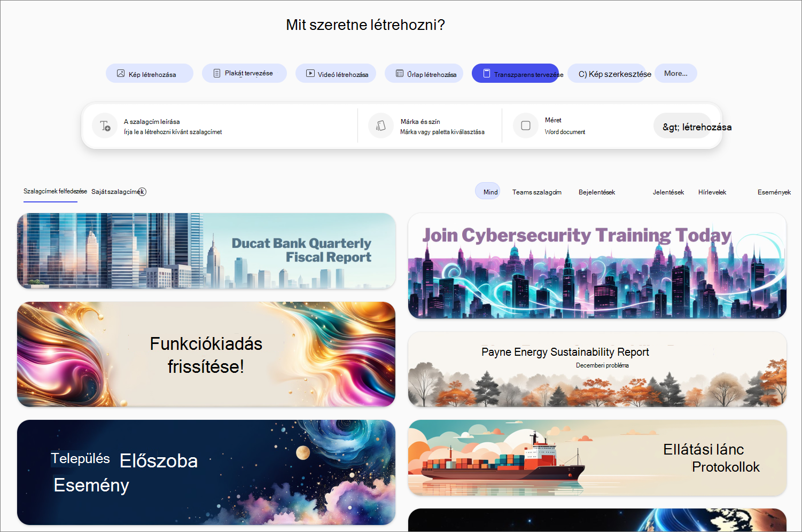Viewport: 802px width, 532px height.
Task: Select Videó létrehozása
Action: tap(336, 73)
